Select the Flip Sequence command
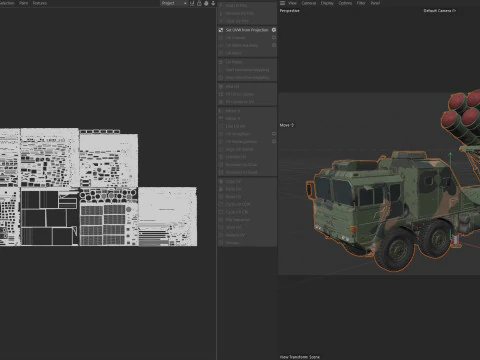The image size is (480, 360). tap(247, 220)
